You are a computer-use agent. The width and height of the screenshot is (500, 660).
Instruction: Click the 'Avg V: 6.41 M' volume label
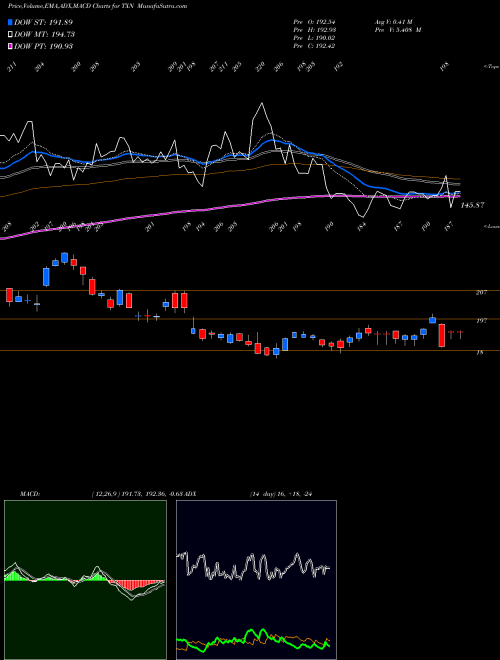pyautogui.click(x=394, y=22)
